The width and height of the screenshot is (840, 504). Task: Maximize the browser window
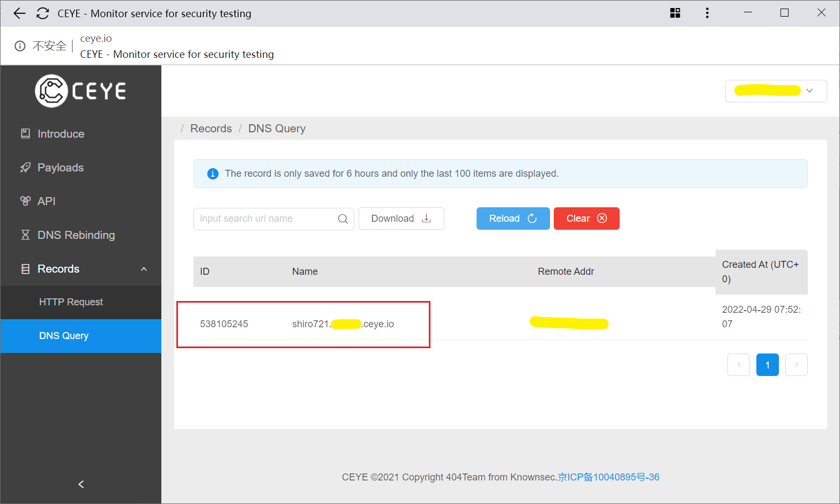(x=784, y=13)
